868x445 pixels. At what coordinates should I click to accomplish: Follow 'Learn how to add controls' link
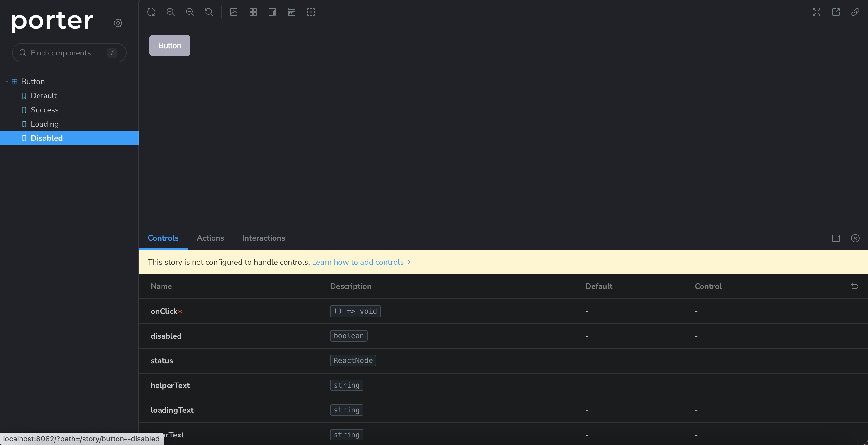357,262
